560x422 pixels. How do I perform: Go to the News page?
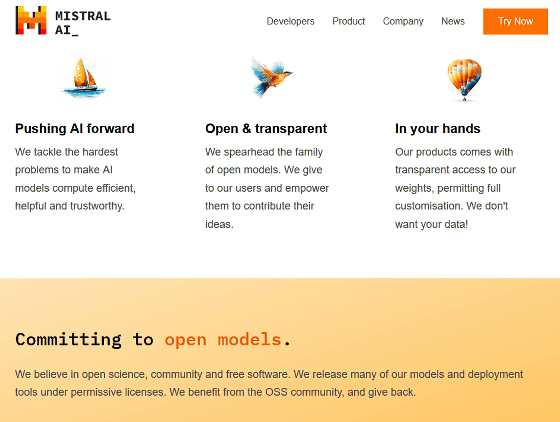(453, 21)
